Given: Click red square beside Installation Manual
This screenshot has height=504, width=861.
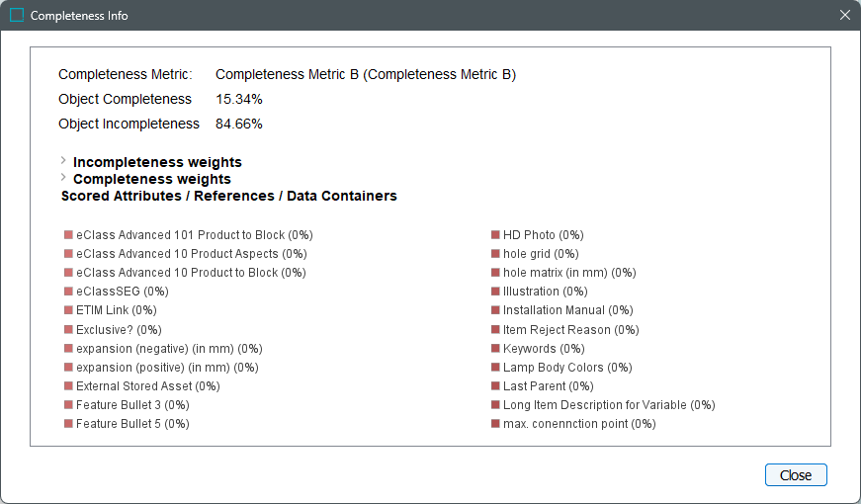Looking at the screenshot, I should point(496,310).
